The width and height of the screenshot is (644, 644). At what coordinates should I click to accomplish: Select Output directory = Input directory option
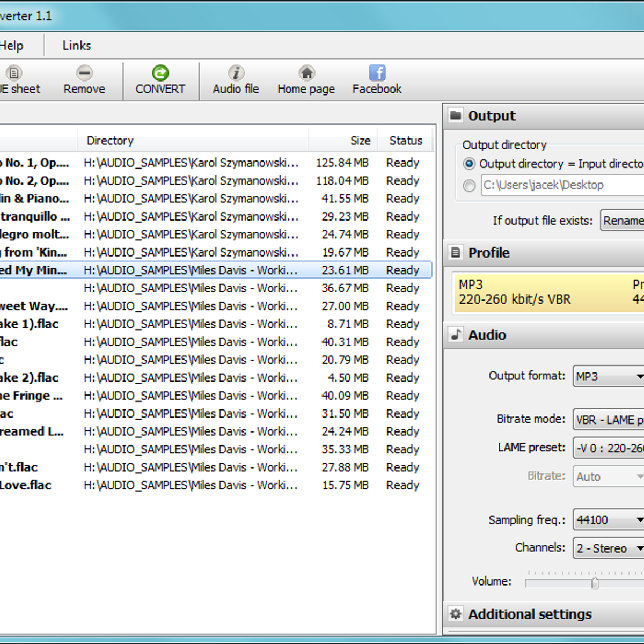click(x=470, y=164)
